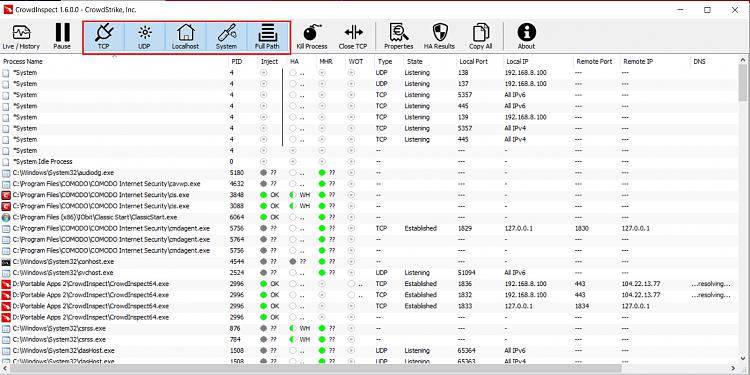Click the Copy All icon
The height and width of the screenshot is (375, 750).
click(480, 33)
